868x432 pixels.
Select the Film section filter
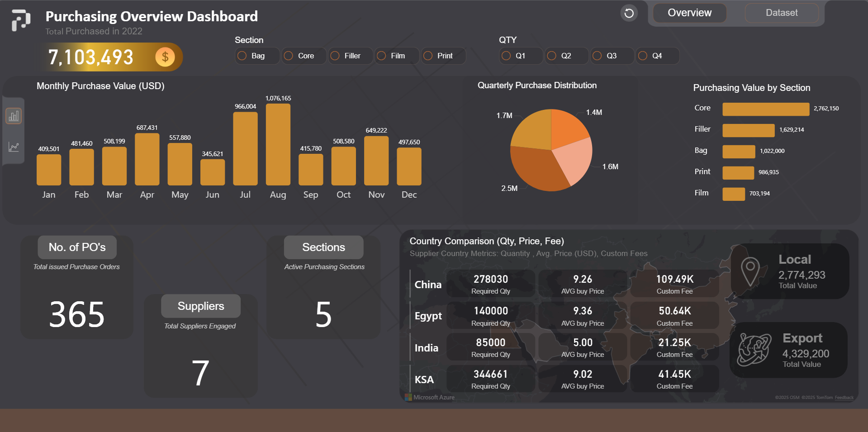(x=382, y=56)
